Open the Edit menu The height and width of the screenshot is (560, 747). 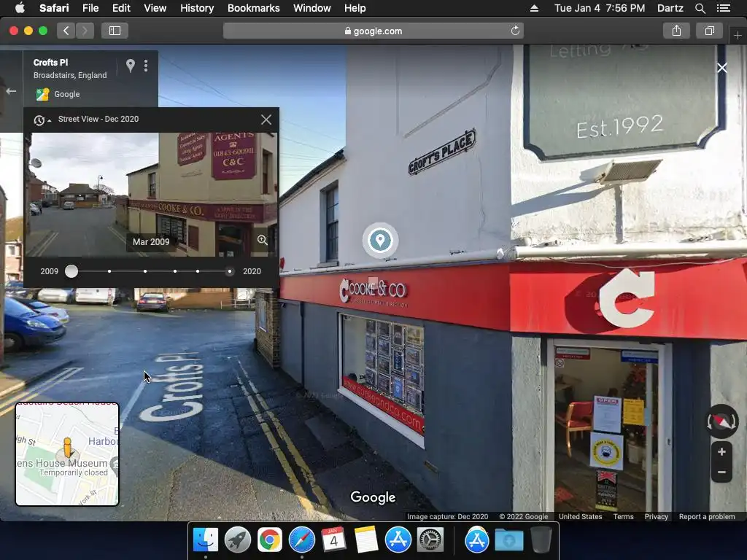click(x=121, y=8)
